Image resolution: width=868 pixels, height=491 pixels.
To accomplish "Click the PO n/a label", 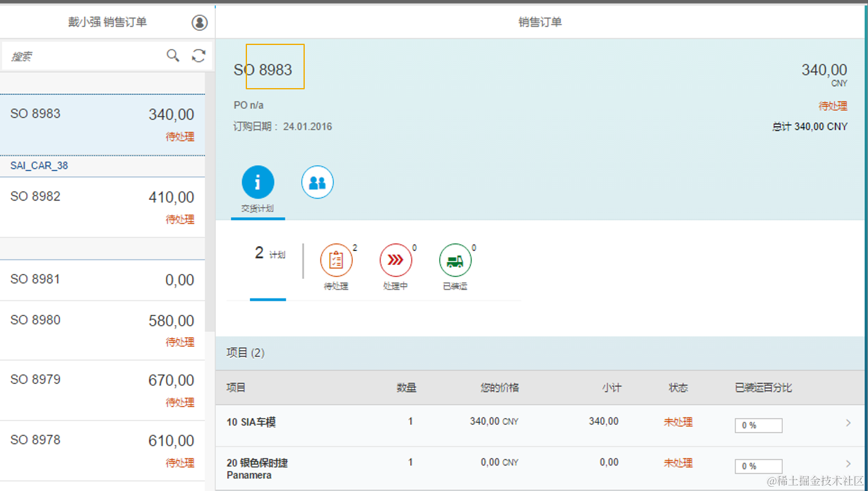I will click(249, 105).
